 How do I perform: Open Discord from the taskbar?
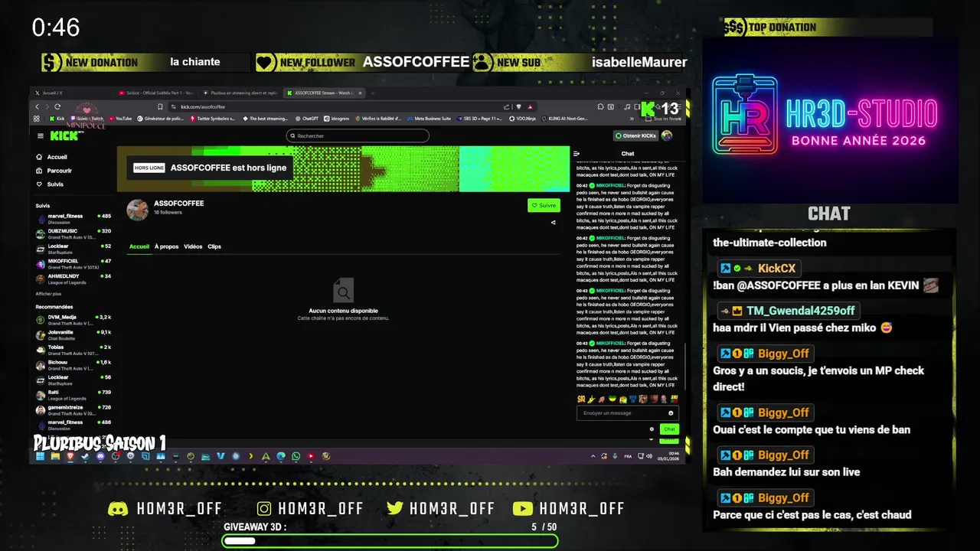pyautogui.click(x=100, y=456)
